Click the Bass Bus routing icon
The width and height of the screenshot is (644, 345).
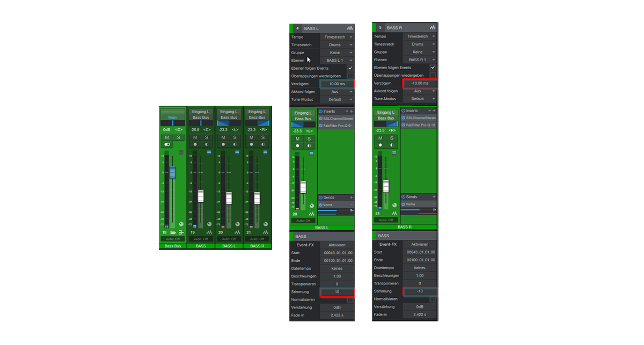click(x=181, y=232)
